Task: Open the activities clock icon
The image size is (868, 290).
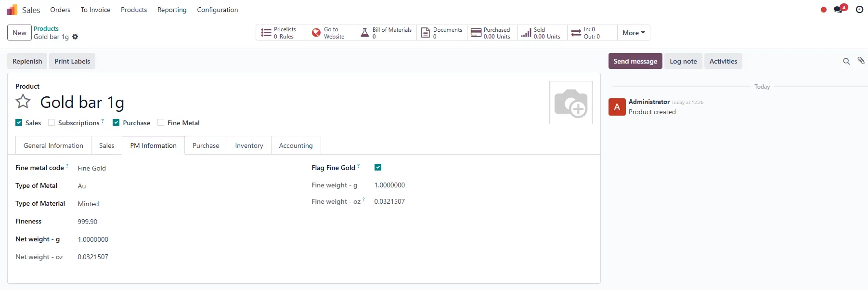Action: 859,10
